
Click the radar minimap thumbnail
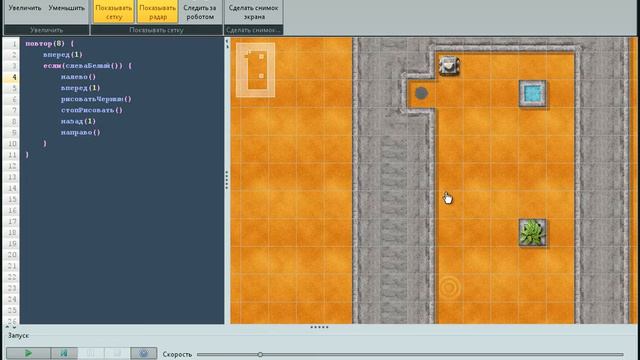pyautogui.click(x=256, y=70)
